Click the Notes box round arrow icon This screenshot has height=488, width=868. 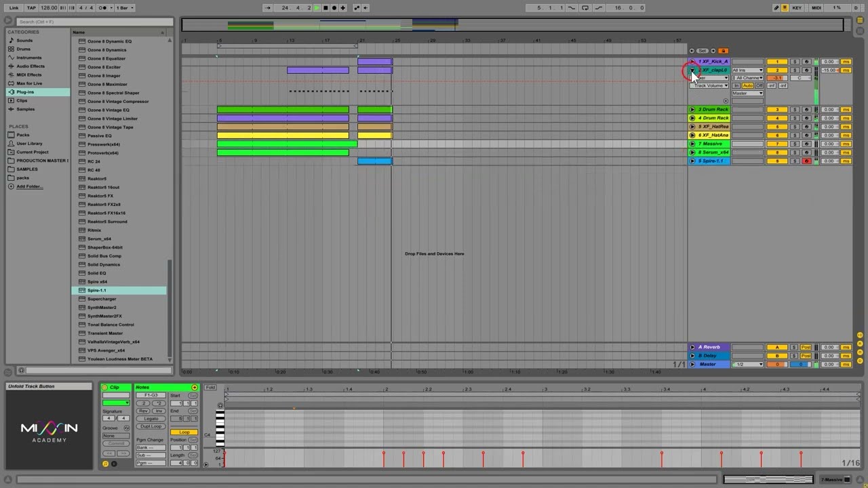pos(195,387)
